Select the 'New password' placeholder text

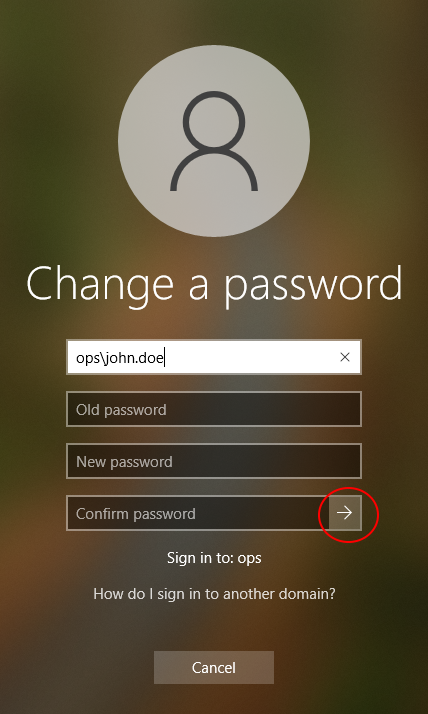pos(124,462)
